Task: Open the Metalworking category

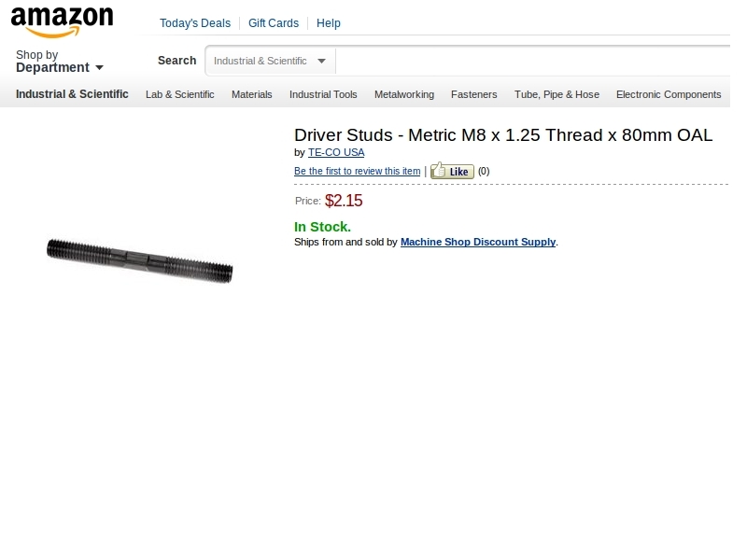Action: [404, 94]
